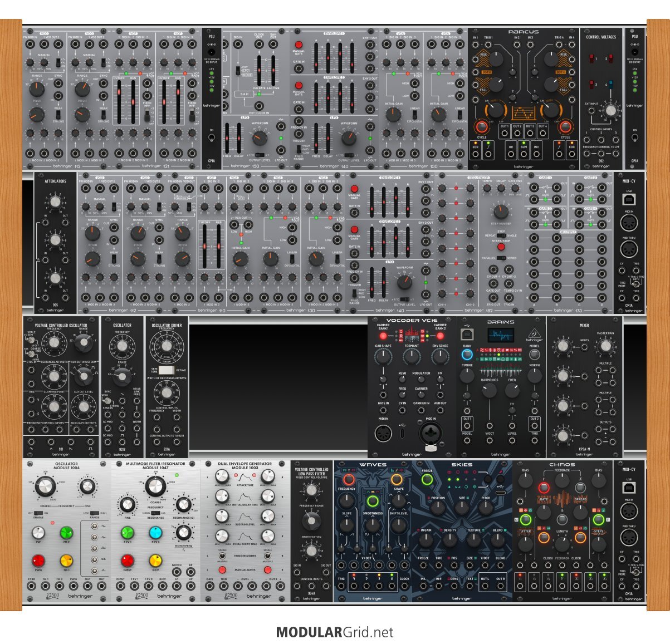Click the AUD OUT jack on Vocoder VC16
670x644 pixels.
[440, 411]
